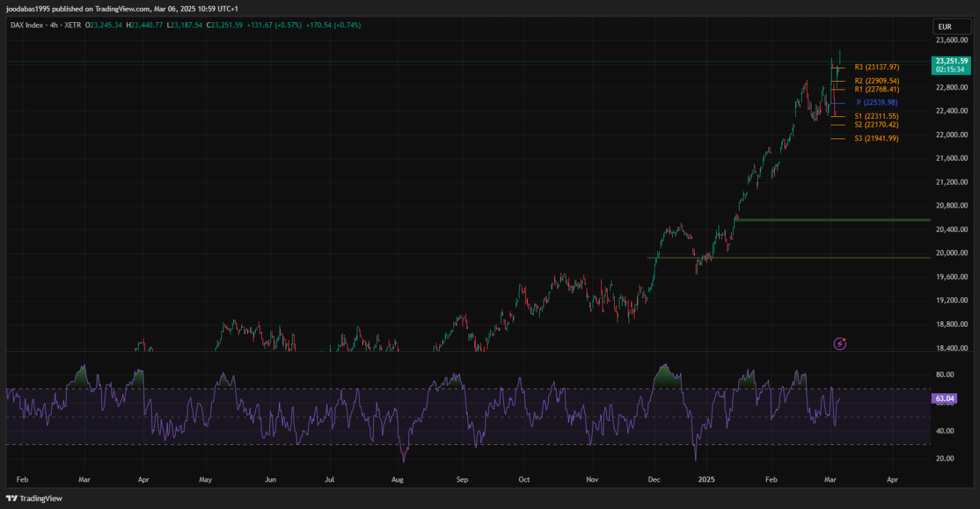
Task: Click the 20,000.00 price axis label
Action: point(952,254)
